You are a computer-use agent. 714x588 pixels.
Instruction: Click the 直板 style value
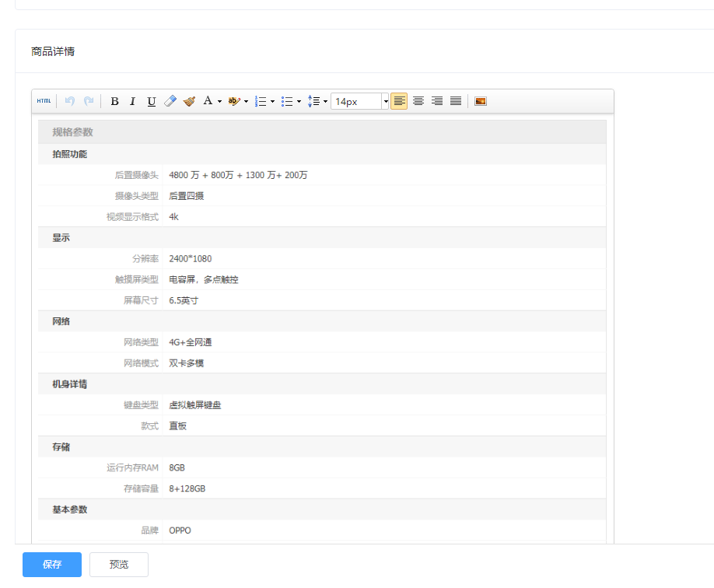pos(177,426)
